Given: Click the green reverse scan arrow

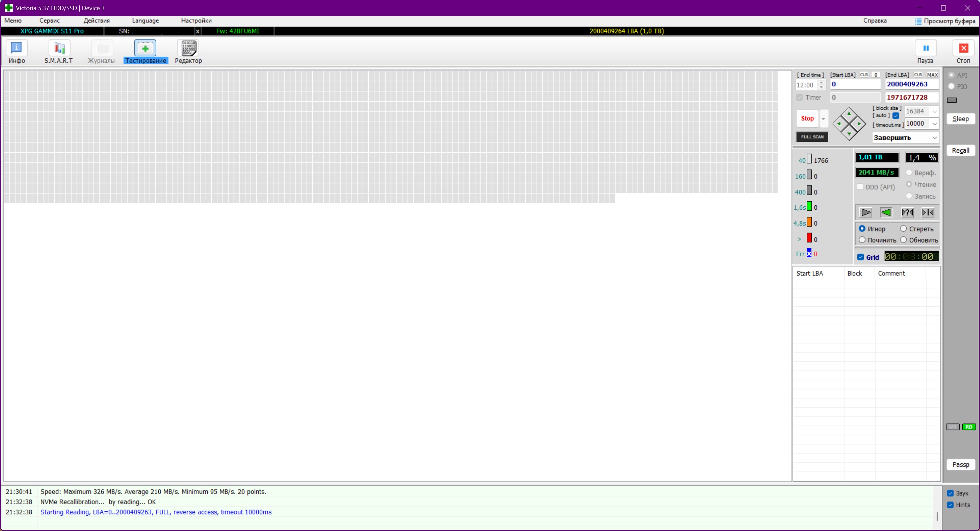Looking at the screenshot, I should pos(886,212).
